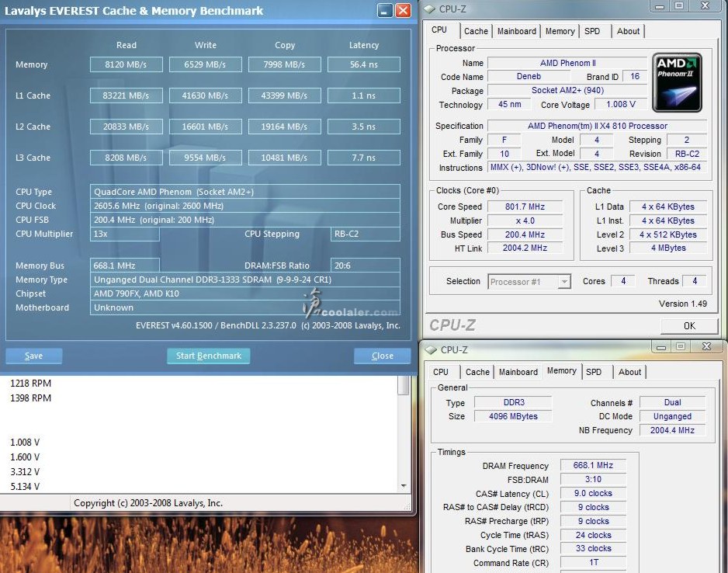
Task: Click the 1218 RPM entry in the list
Action: coord(30,383)
